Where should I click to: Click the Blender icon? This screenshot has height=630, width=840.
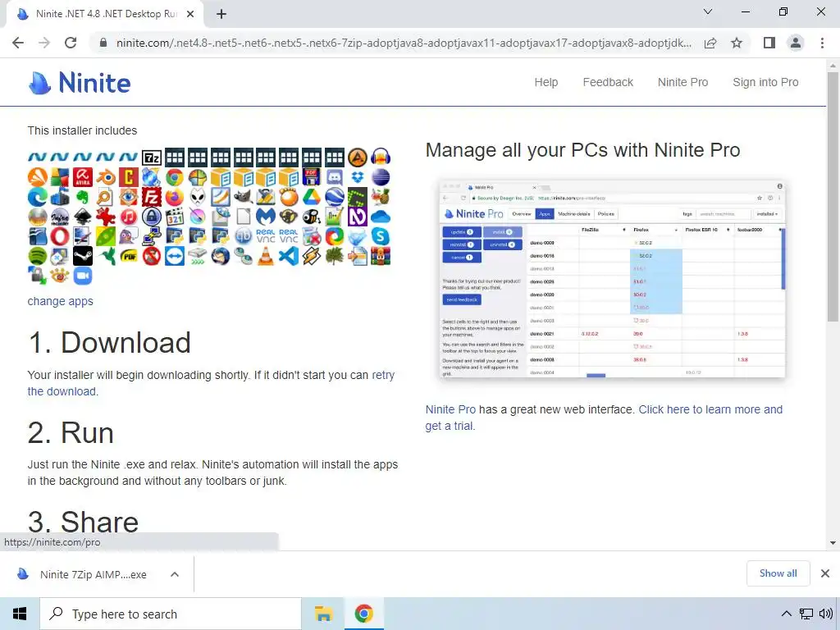106,177
